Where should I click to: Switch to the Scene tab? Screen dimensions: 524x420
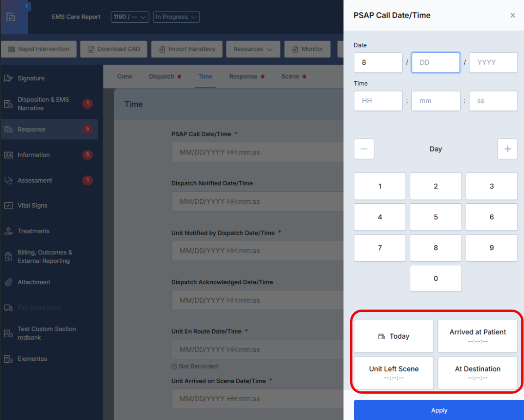click(290, 76)
